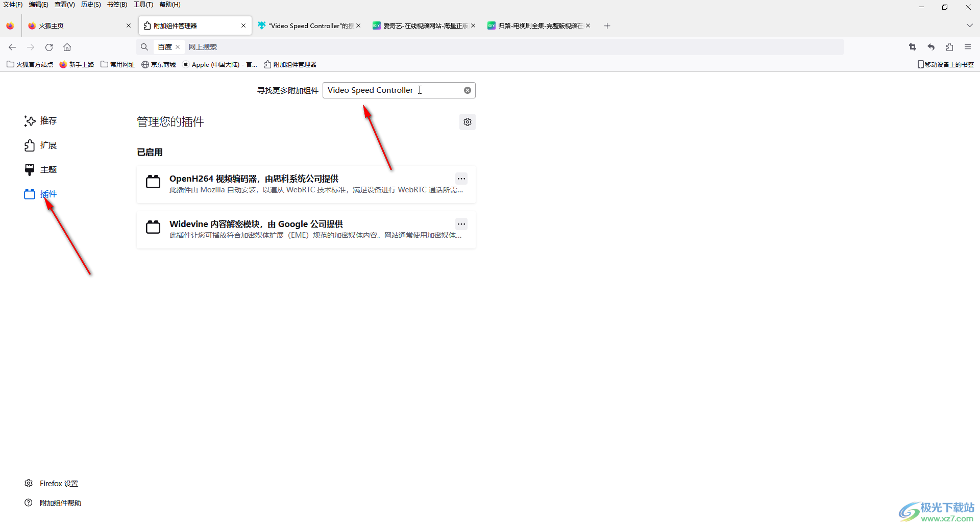The width and height of the screenshot is (980, 527).
Task: Close the 火狐主页 tab
Action: click(129, 26)
